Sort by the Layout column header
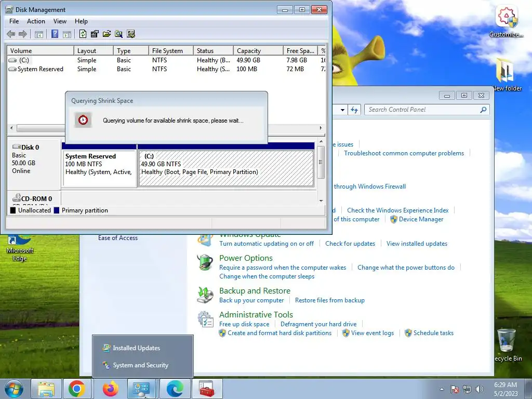Screen dimensions: 532x399 coord(94,50)
